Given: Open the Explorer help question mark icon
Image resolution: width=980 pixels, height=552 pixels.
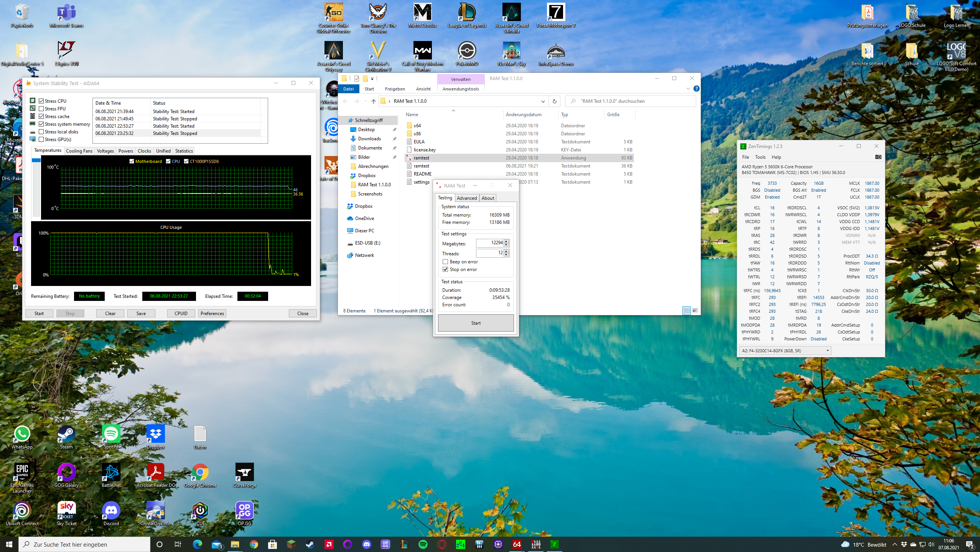Looking at the screenshot, I should [x=696, y=89].
